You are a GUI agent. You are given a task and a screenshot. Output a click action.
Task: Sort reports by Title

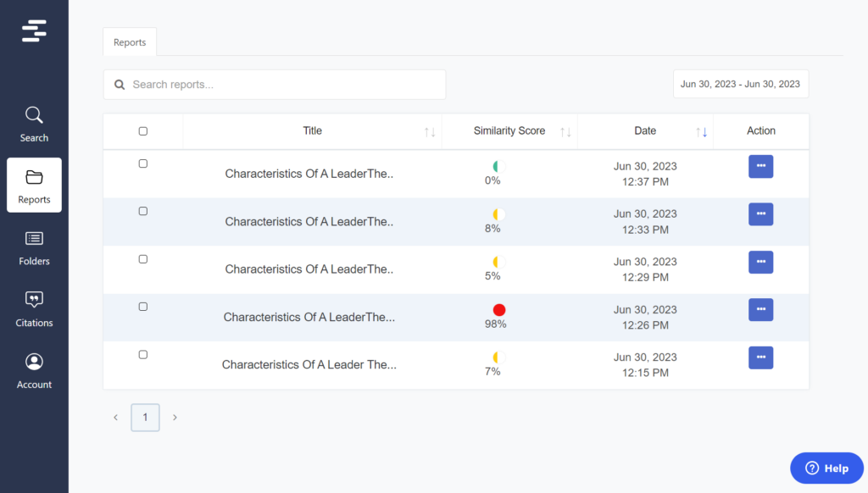click(428, 130)
